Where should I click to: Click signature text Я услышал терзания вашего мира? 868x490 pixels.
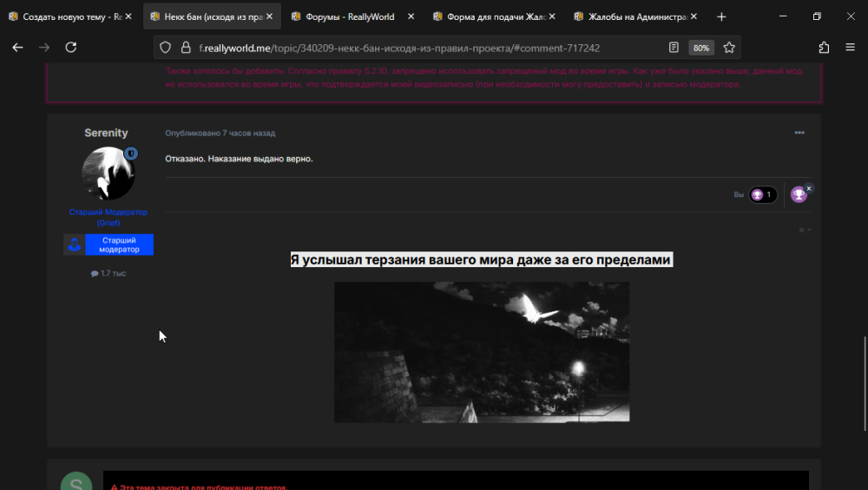click(482, 260)
